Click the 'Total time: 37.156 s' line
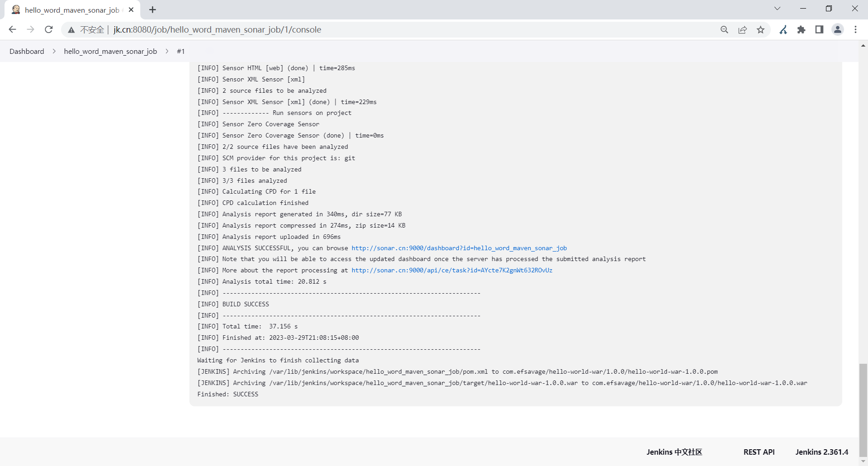The width and height of the screenshot is (868, 466). 247,326
